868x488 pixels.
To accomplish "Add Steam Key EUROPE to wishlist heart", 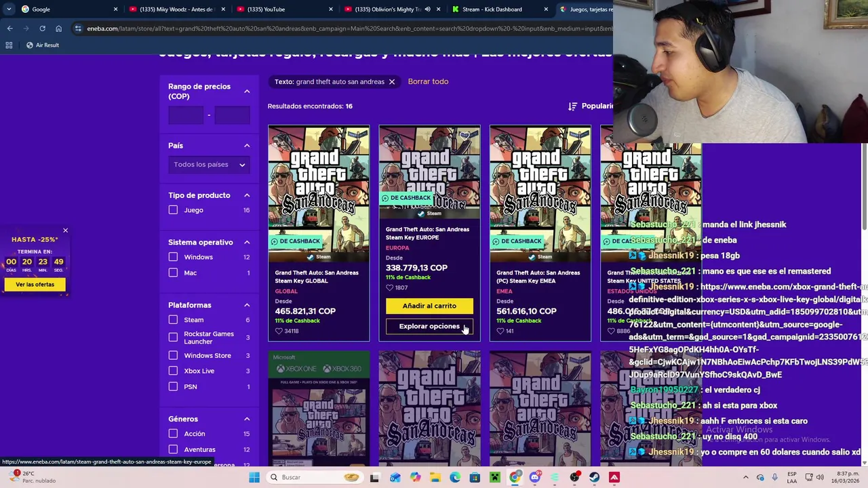I will (x=389, y=287).
